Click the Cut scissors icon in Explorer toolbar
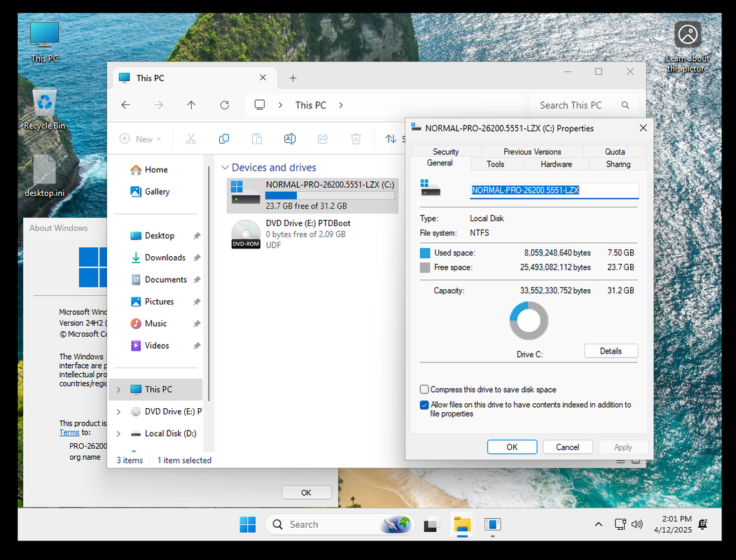The height and width of the screenshot is (560, 736). click(190, 139)
